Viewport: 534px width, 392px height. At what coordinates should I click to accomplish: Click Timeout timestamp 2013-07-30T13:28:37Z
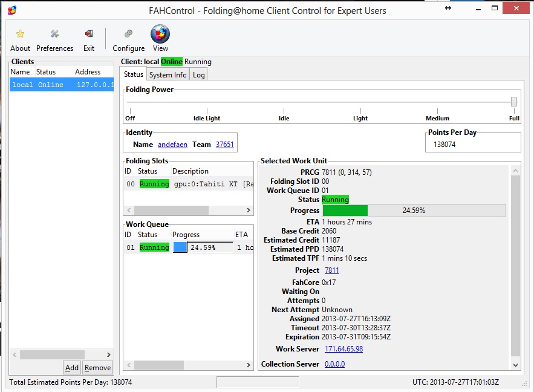point(356,328)
